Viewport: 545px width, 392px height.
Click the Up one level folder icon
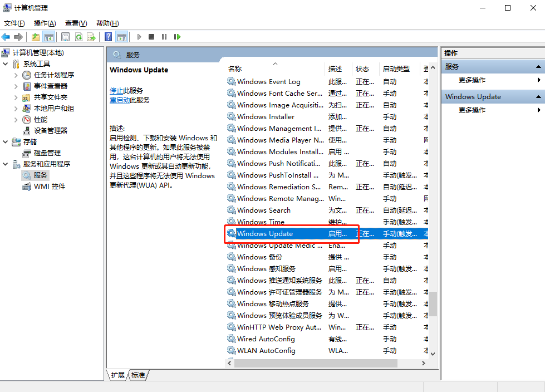tap(36, 37)
